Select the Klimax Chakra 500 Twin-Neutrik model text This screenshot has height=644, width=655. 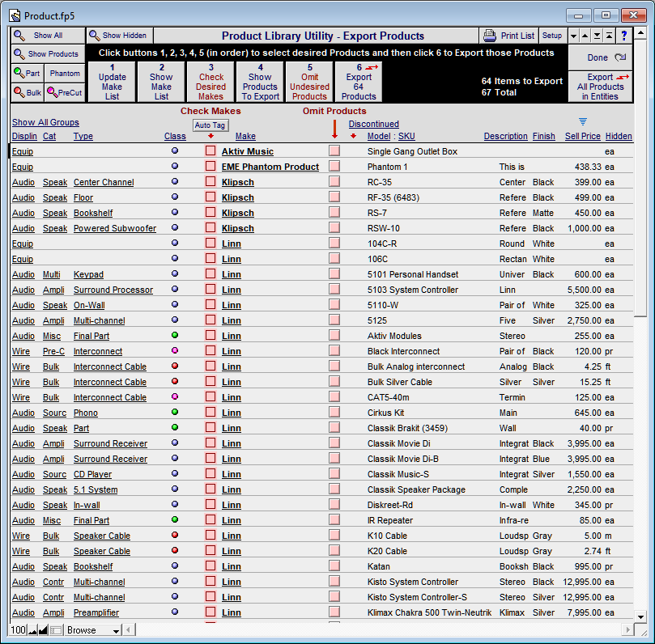429,612
